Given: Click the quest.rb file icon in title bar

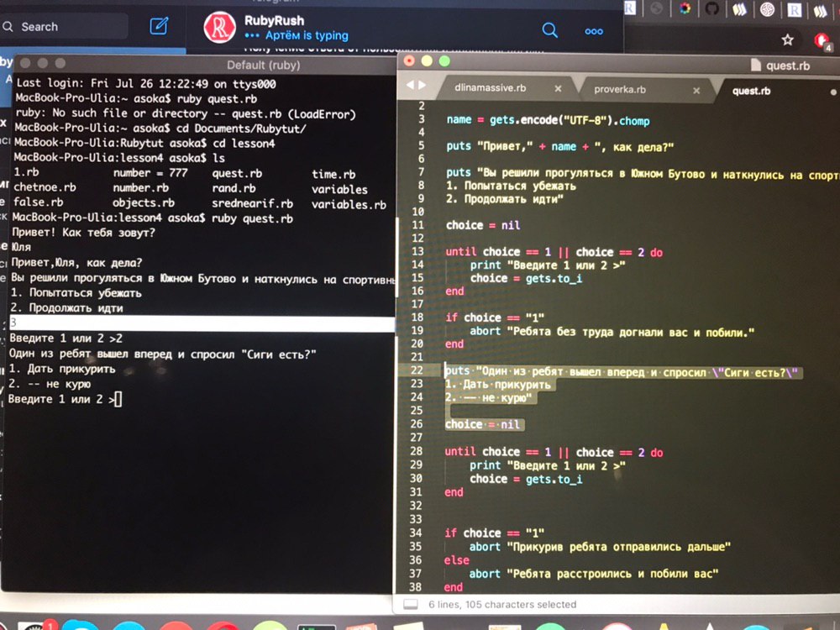Looking at the screenshot, I should point(755,66).
